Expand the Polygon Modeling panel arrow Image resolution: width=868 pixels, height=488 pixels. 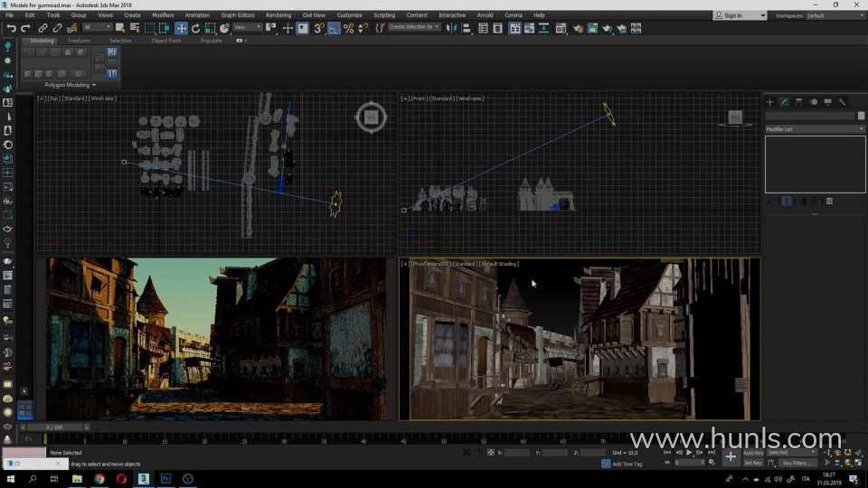(x=94, y=85)
